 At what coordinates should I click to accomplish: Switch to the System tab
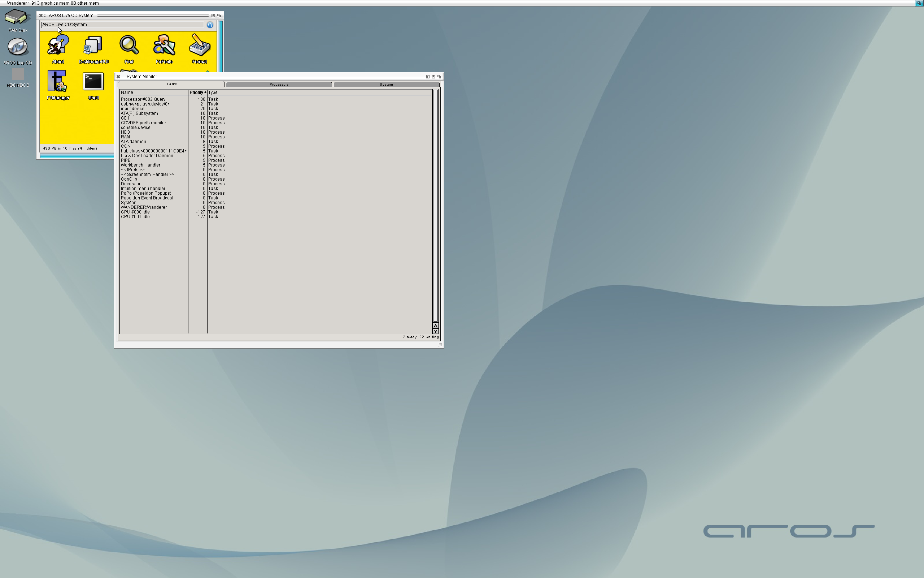387,85
